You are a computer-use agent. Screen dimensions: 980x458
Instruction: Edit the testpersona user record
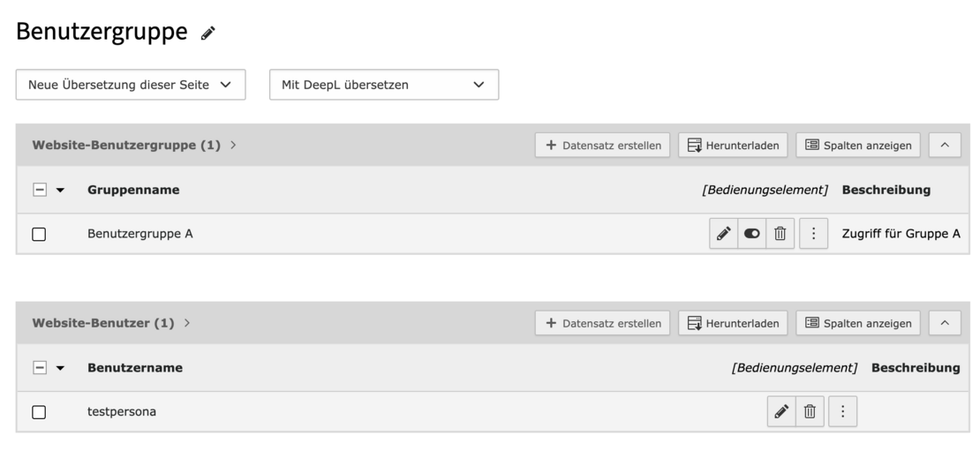coord(781,411)
